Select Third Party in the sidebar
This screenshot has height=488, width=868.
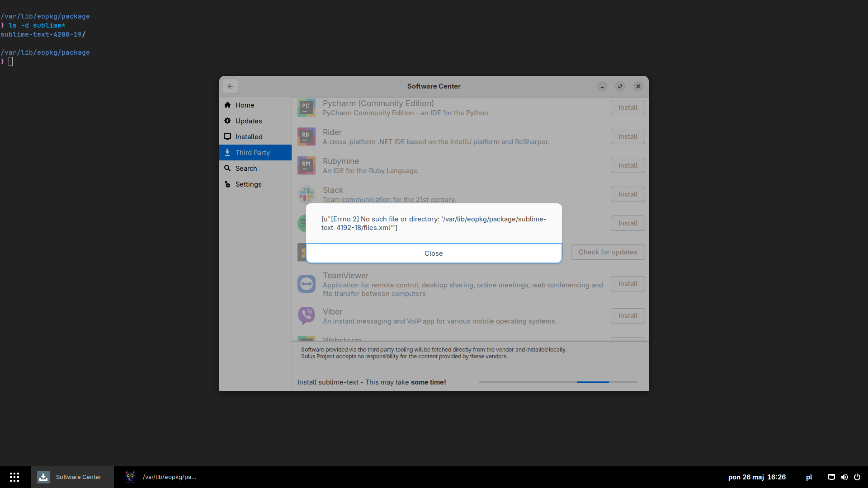point(255,153)
